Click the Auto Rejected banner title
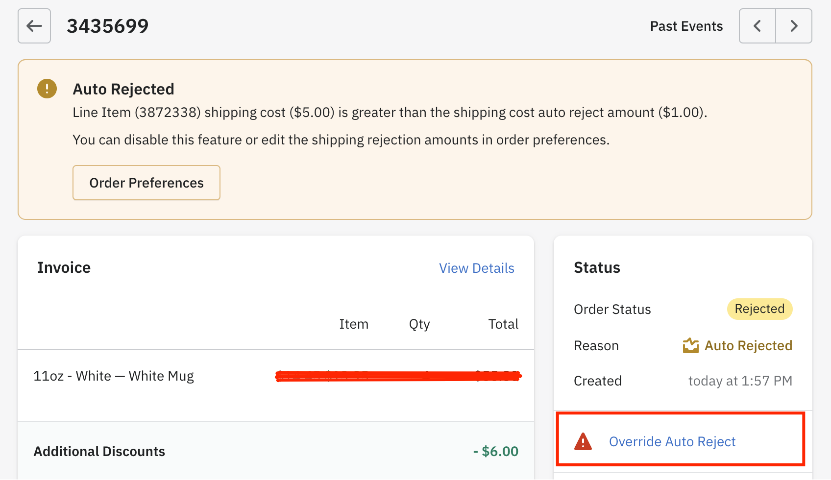Image resolution: width=831 pixels, height=480 pixels. tap(123, 88)
